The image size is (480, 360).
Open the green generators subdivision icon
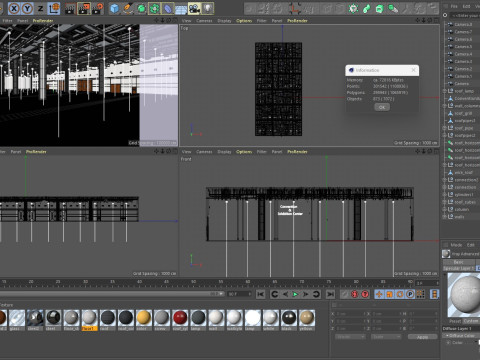click(x=141, y=8)
